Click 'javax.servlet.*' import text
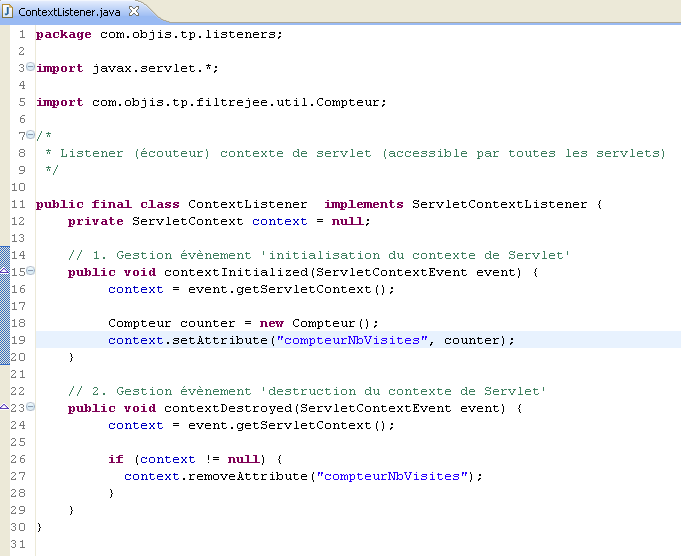This screenshot has height=556, width=681. coord(152,68)
